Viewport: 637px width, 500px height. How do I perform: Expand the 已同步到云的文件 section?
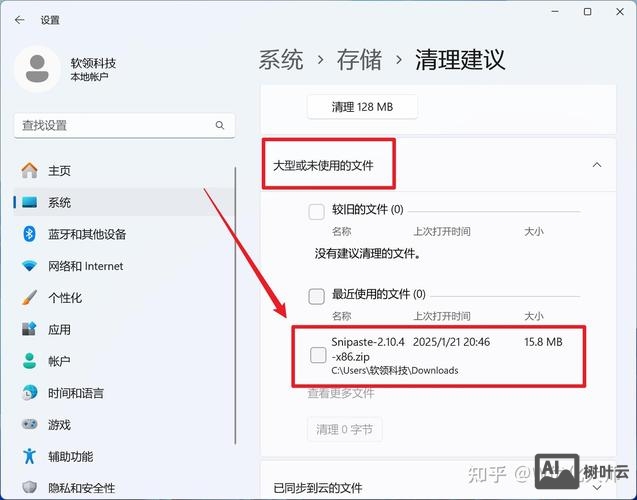point(597,487)
